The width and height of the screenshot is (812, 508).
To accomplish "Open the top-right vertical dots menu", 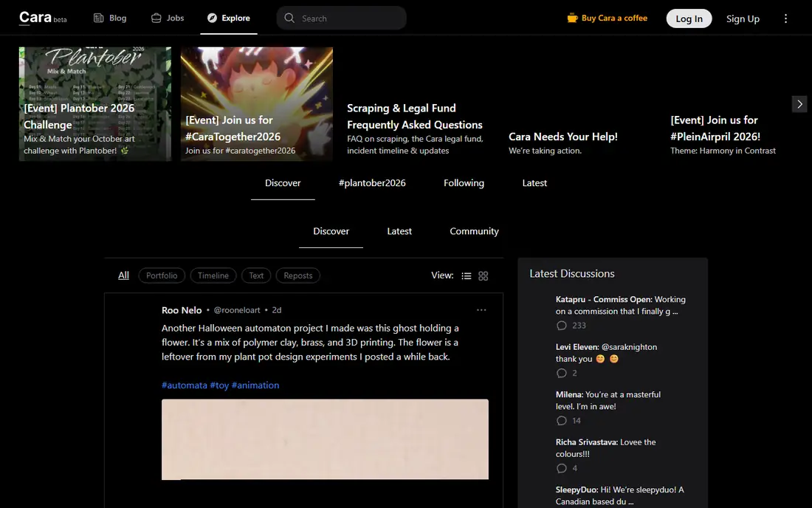I will click(785, 18).
